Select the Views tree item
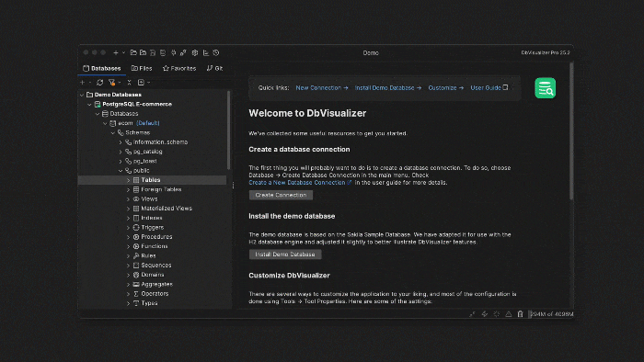This screenshot has width=644, height=362. click(x=149, y=198)
